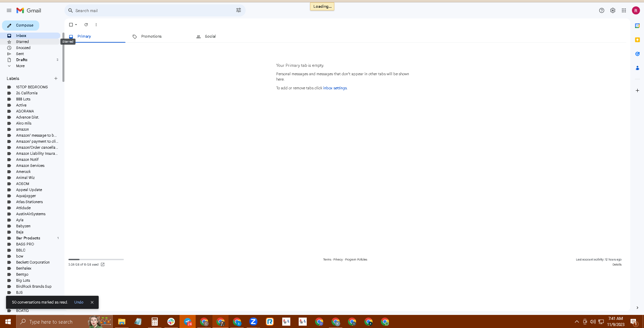The image size is (644, 328).
Task: Open the select dropdown arrow
Action: [x=76, y=25]
